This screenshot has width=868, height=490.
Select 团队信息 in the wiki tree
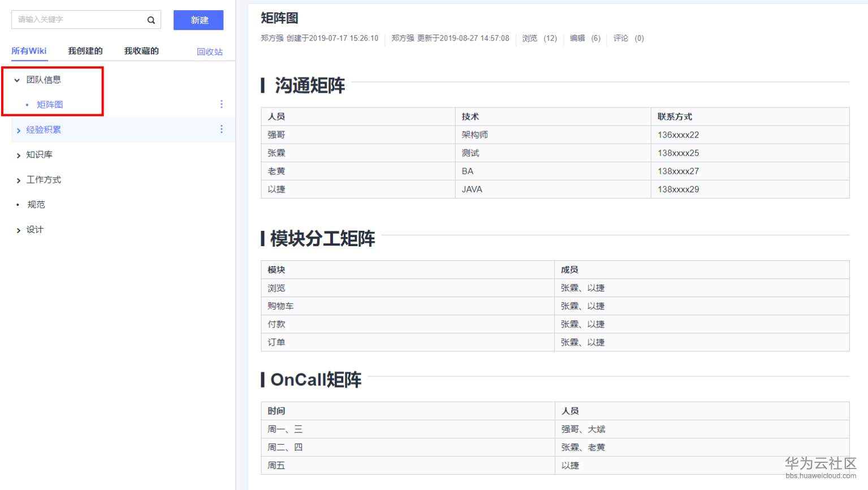click(x=44, y=80)
